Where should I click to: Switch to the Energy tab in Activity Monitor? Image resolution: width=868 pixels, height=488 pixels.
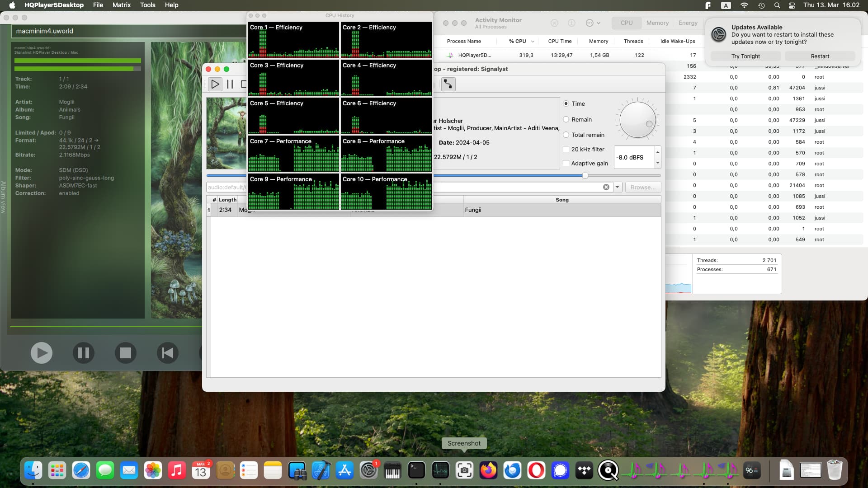tap(688, 23)
